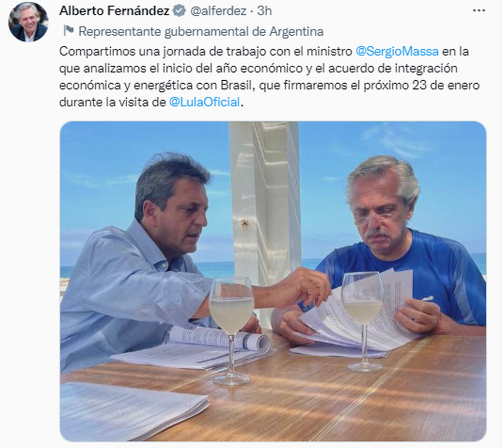Open the @LulaOficial mention link
Viewport: 504px width, 448px height.
point(205,102)
